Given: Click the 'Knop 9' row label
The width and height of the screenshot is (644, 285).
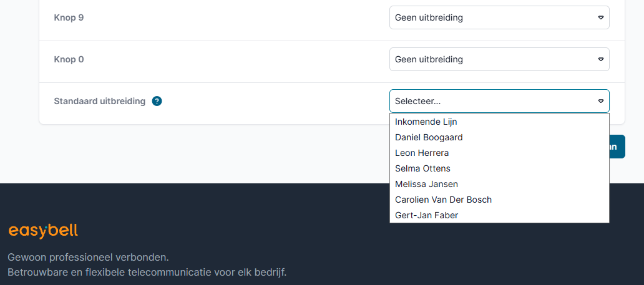Looking at the screenshot, I should coord(69,17).
